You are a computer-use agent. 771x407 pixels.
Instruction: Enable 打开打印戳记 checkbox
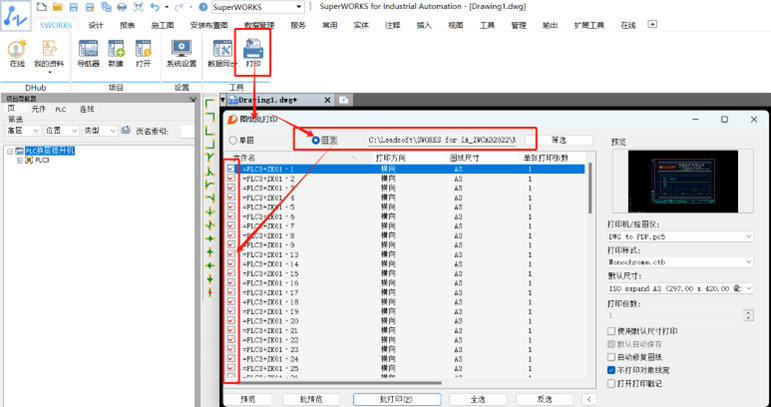611,383
